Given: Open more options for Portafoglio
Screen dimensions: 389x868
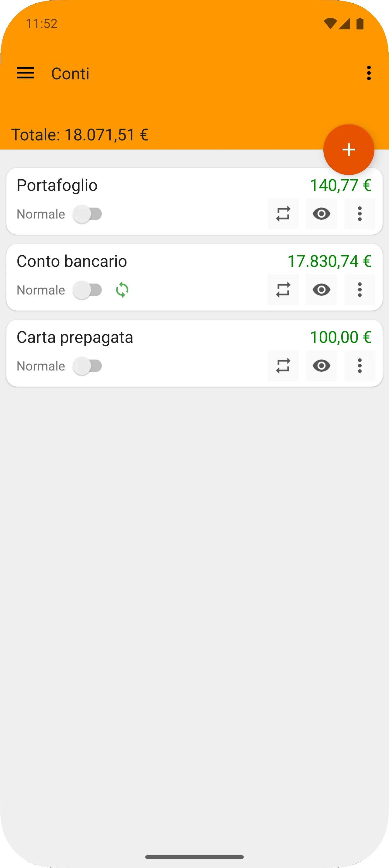Looking at the screenshot, I should (360, 214).
